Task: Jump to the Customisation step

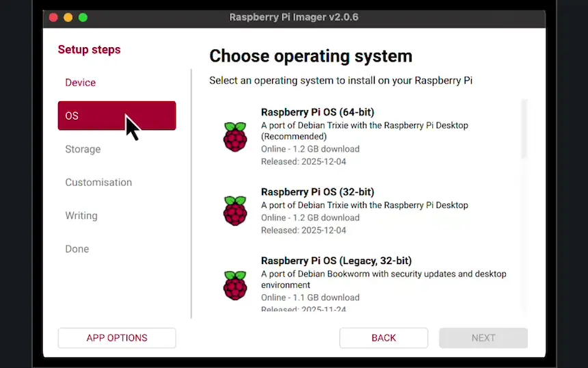Action: coord(98,183)
